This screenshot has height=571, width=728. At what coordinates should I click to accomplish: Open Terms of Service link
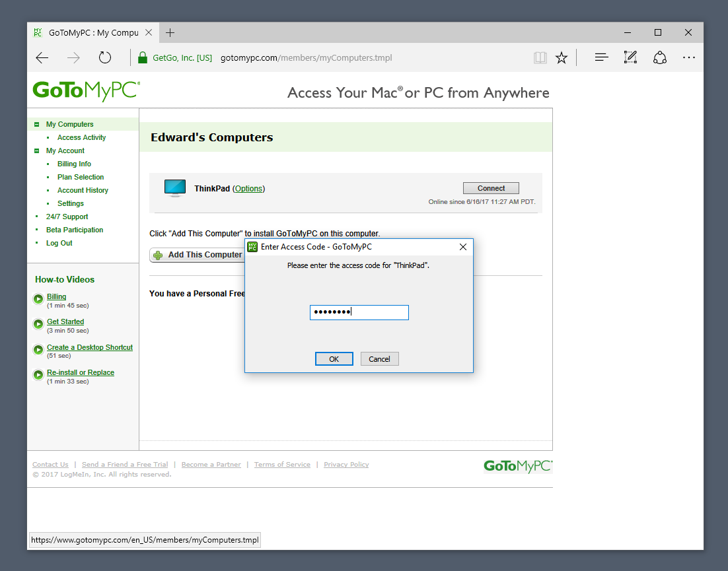point(282,464)
